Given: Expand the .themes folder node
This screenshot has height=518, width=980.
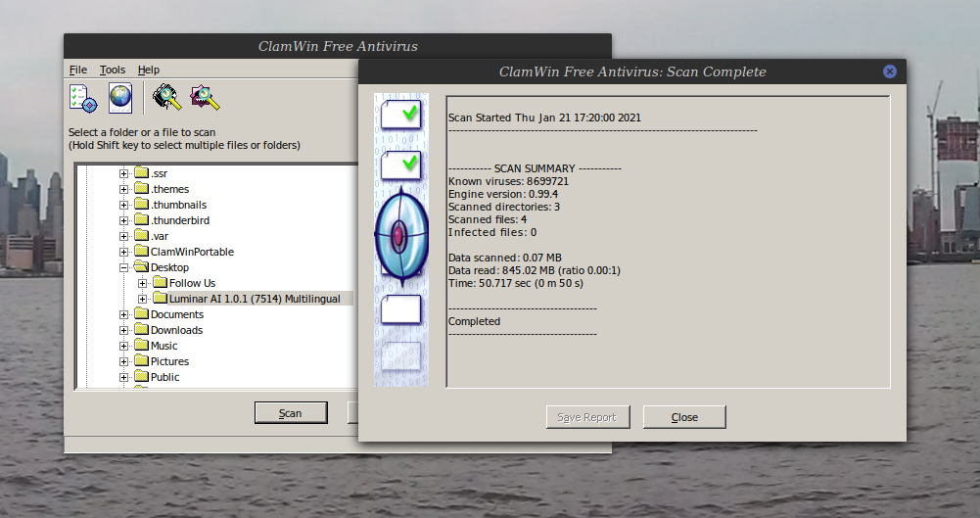Looking at the screenshot, I should (123, 189).
